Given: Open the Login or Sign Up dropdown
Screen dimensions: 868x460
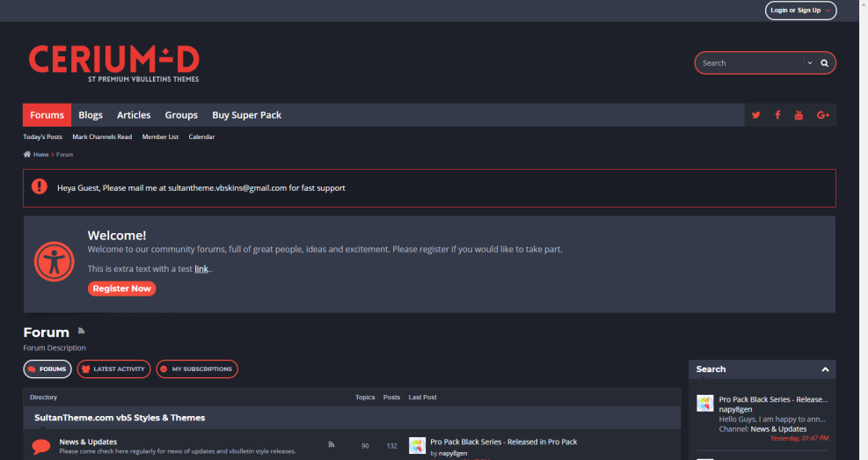Looking at the screenshot, I should coord(800,11).
